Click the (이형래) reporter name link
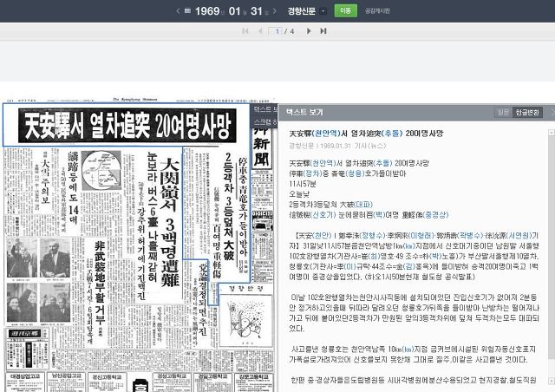 pyautogui.click(x=421, y=236)
